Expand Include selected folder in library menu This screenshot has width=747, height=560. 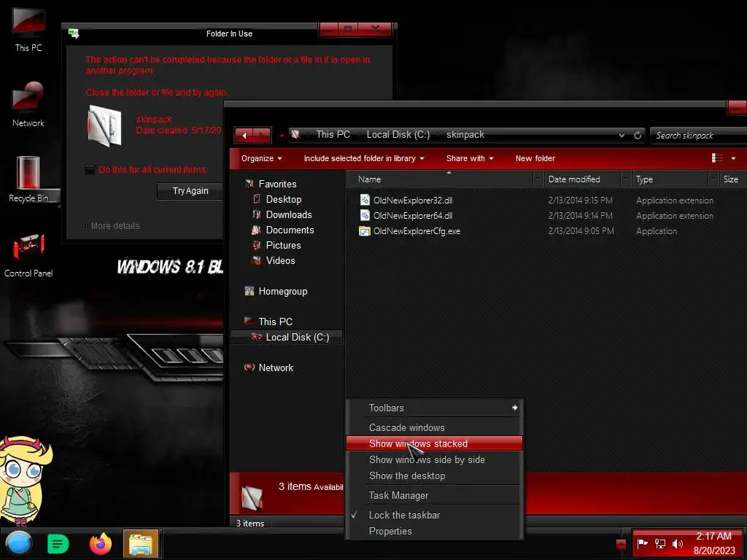coord(364,158)
